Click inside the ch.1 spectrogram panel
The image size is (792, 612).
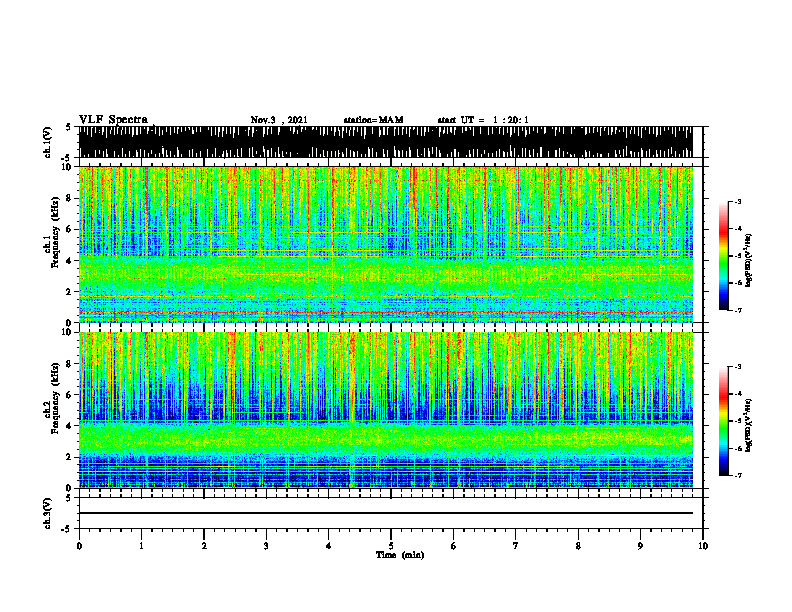pos(385,244)
